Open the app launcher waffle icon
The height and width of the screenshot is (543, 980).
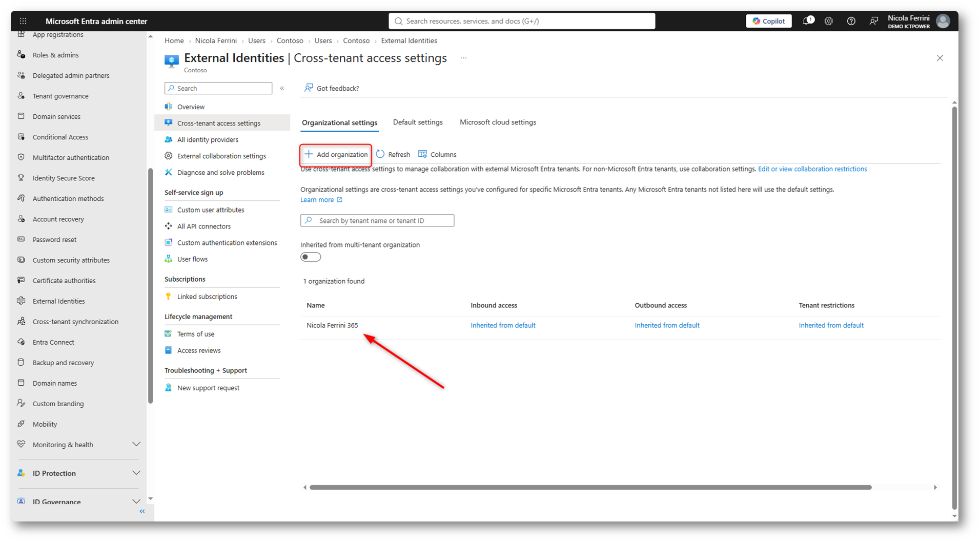[x=23, y=21]
